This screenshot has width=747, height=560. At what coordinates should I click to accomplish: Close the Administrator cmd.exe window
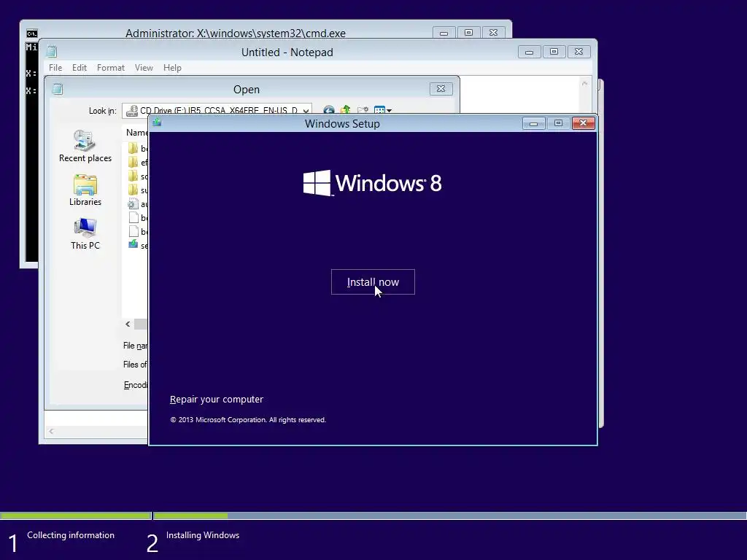pos(494,33)
